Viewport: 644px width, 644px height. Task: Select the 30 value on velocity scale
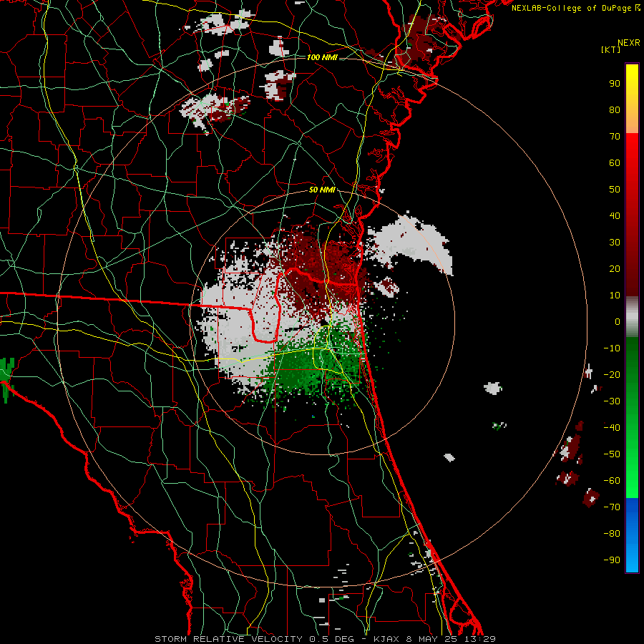615,243
